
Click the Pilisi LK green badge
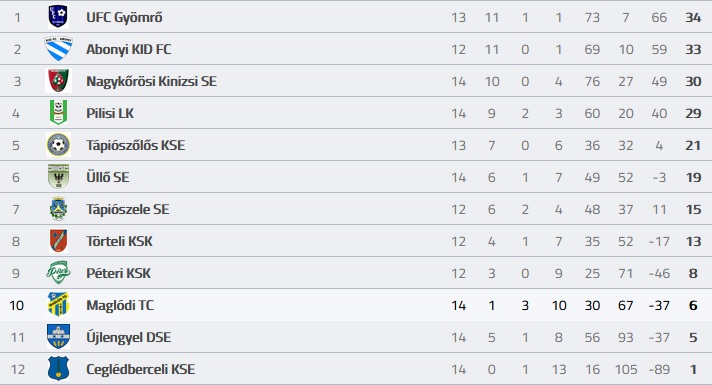point(59,113)
